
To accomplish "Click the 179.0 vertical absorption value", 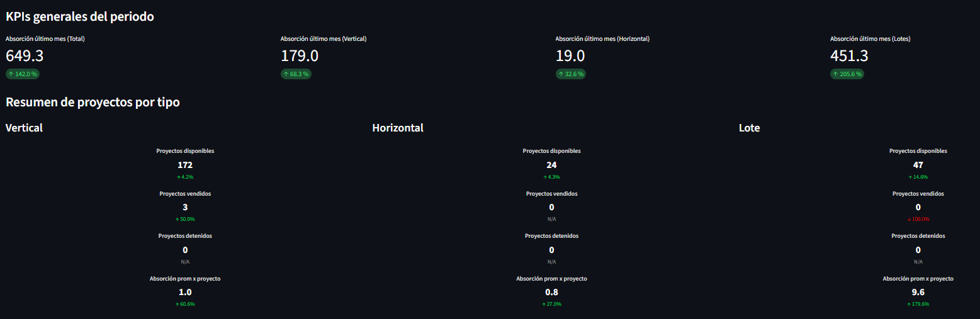I will pyautogui.click(x=300, y=56).
